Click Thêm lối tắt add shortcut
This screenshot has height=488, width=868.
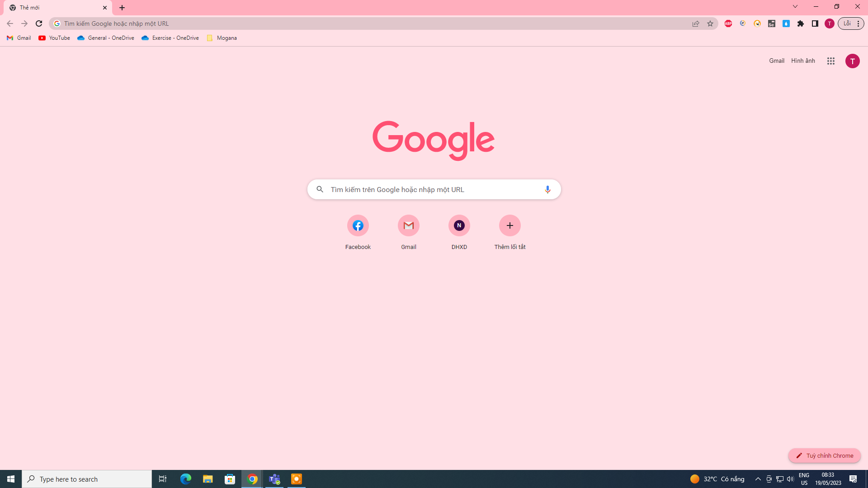pos(509,225)
